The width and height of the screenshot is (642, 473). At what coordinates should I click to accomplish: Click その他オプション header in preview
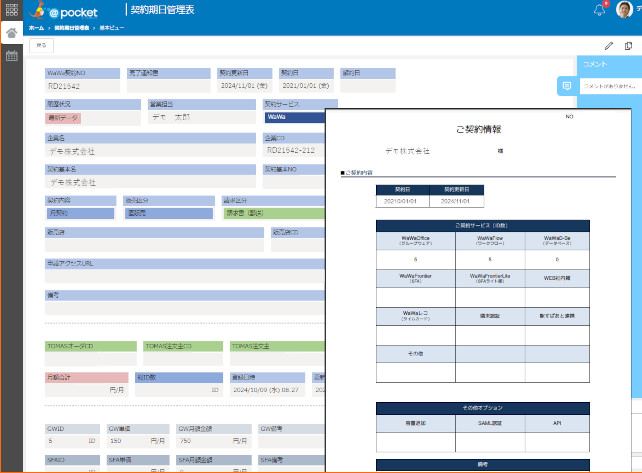click(x=483, y=408)
